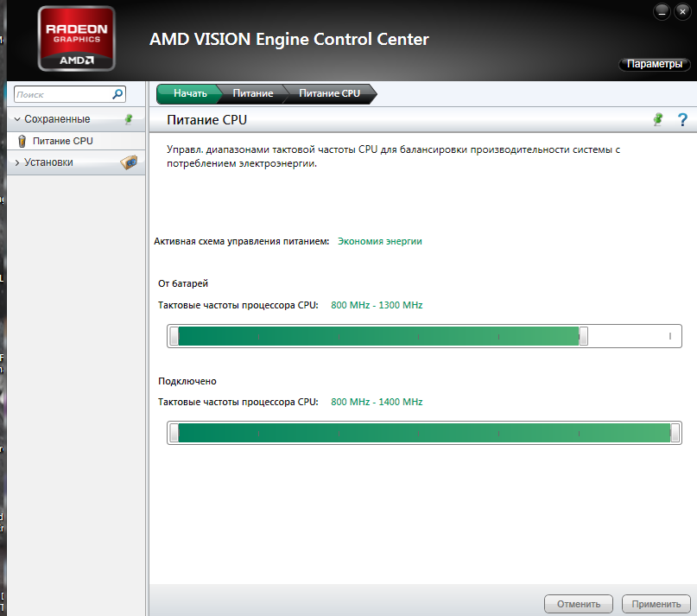The image size is (697, 616).
Task: Click the Применить button
Action: [656, 604]
